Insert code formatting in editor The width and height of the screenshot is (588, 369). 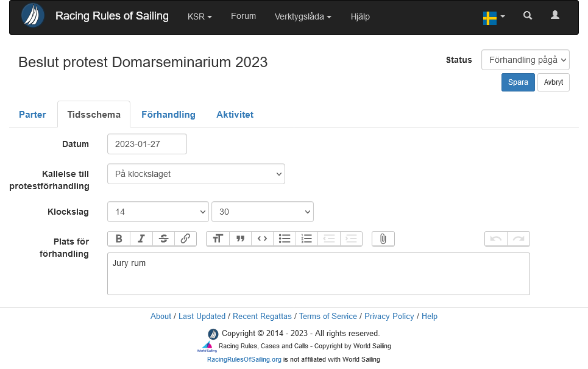(x=262, y=238)
